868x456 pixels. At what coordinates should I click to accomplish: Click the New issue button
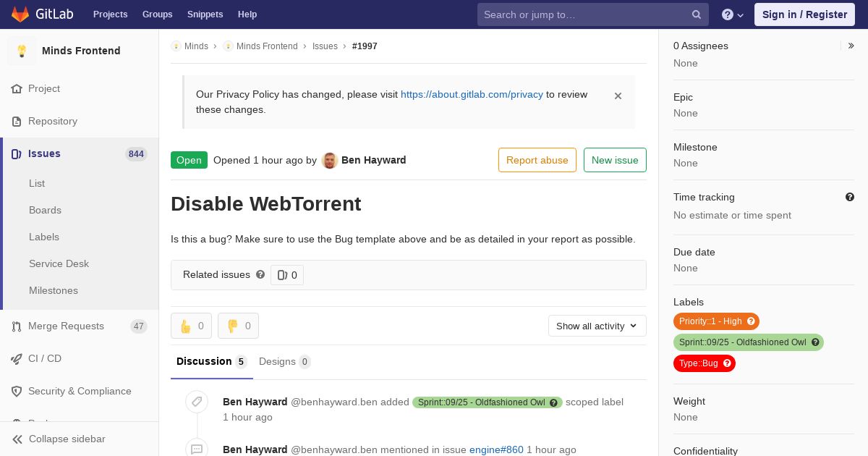coord(615,160)
